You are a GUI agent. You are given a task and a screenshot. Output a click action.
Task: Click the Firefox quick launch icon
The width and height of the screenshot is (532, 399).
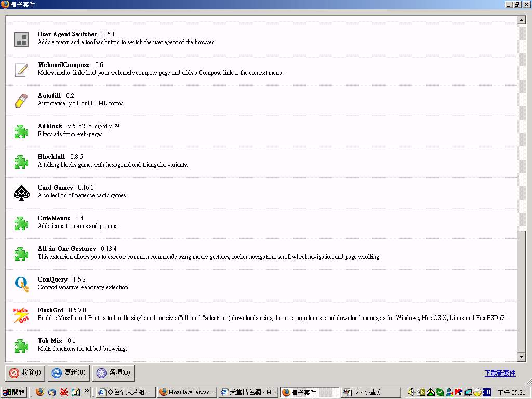pyautogui.click(x=39, y=392)
